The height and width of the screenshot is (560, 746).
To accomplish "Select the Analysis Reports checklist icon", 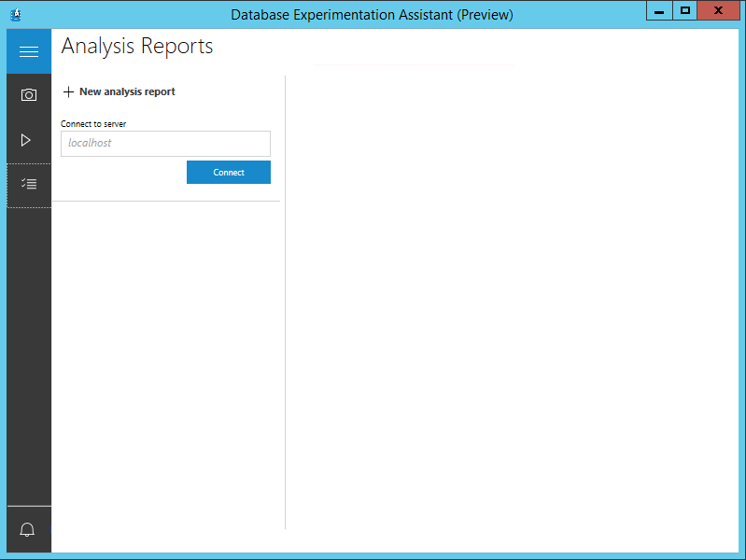I will pyautogui.click(x=29, y=185).
